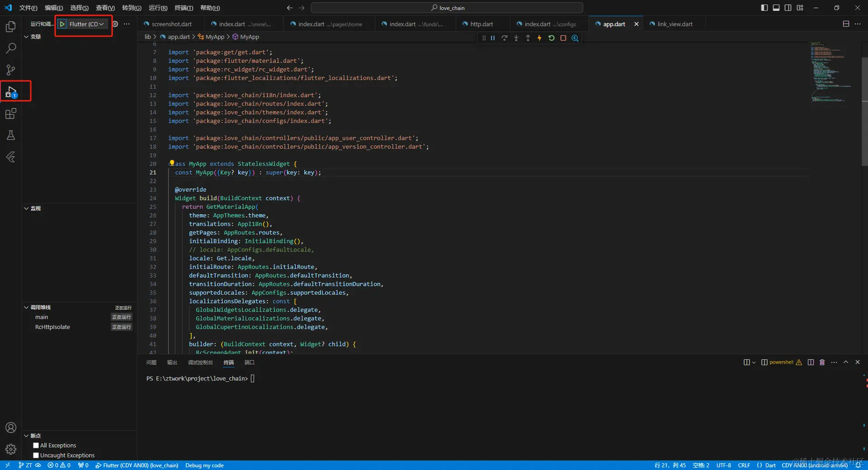The width and height of the screenshot is (868, 470).
Task: Select main thread in call stack
Action: tap(42, 317)
